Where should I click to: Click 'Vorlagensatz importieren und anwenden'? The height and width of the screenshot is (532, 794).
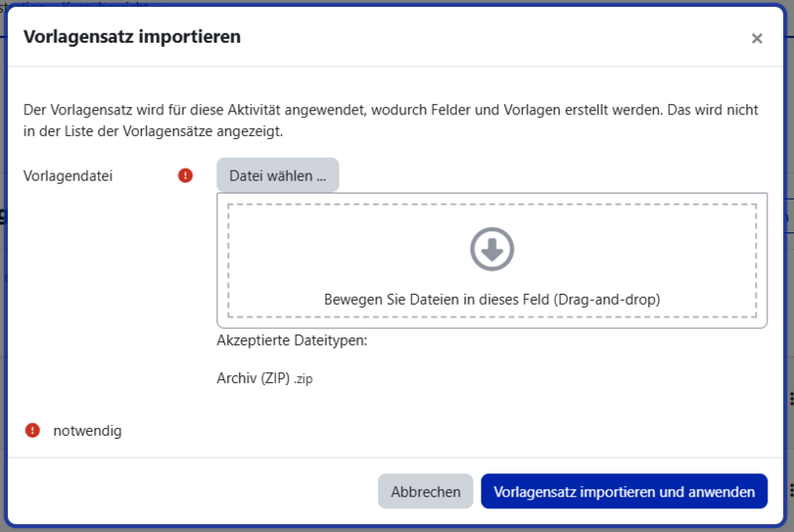point(623,491)
